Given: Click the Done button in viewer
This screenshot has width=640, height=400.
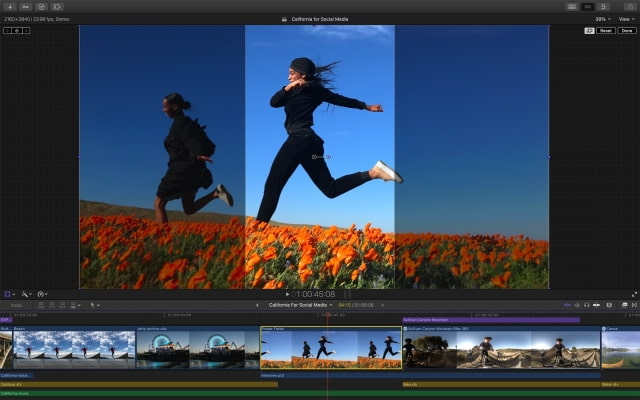Looking at the screenshot, I should pyautogui.click(x=627, y=30).
